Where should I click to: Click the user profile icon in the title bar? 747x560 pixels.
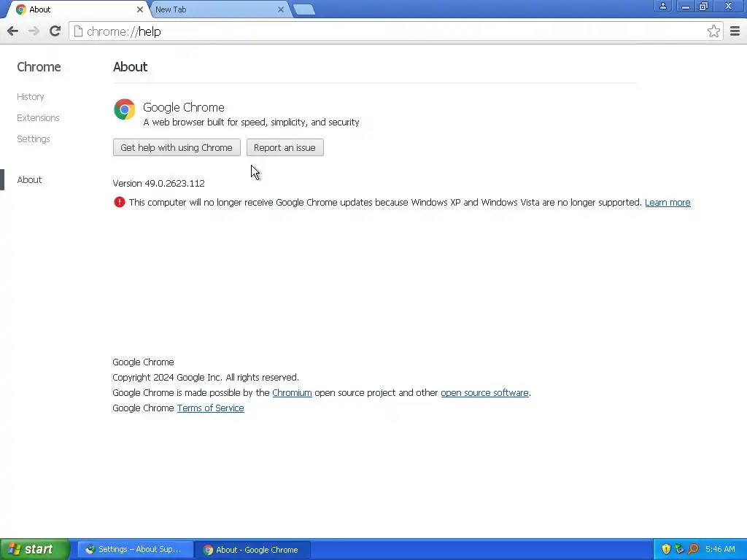click(x=662, y=6)
